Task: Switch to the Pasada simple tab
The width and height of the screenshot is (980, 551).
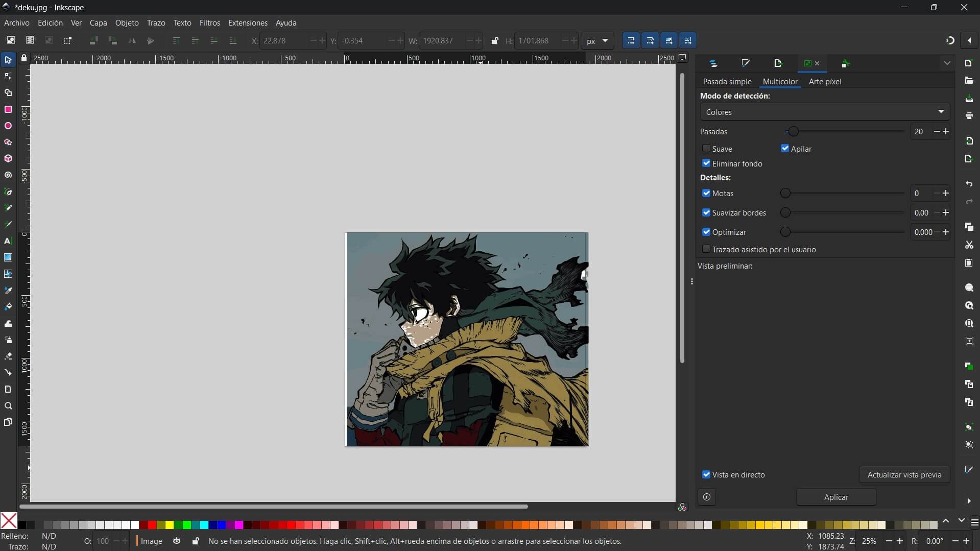Action: 727,82
